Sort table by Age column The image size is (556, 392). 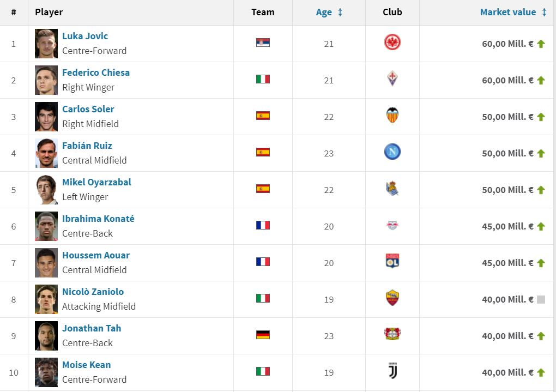pyautogui.click(x=324, y=12)
